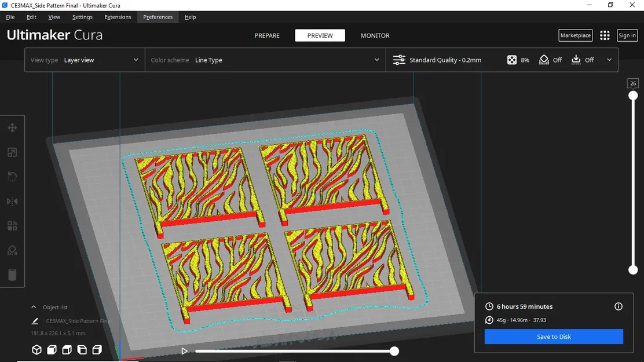This screenshot has width=644, height=362.
Task: Open the Extensions menu
Action: pos(118,17)
